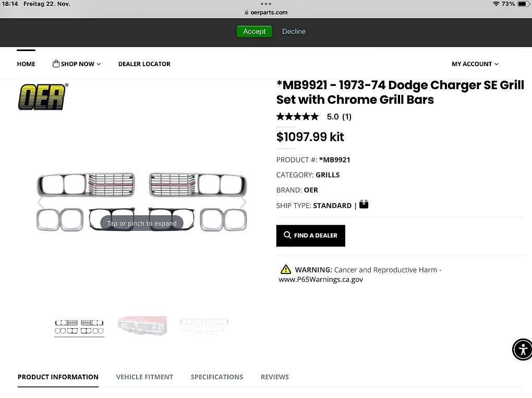The height and width of the screenshot is (398, 532).
Task: Accept the cookie notice
Action: pos(254,31)
